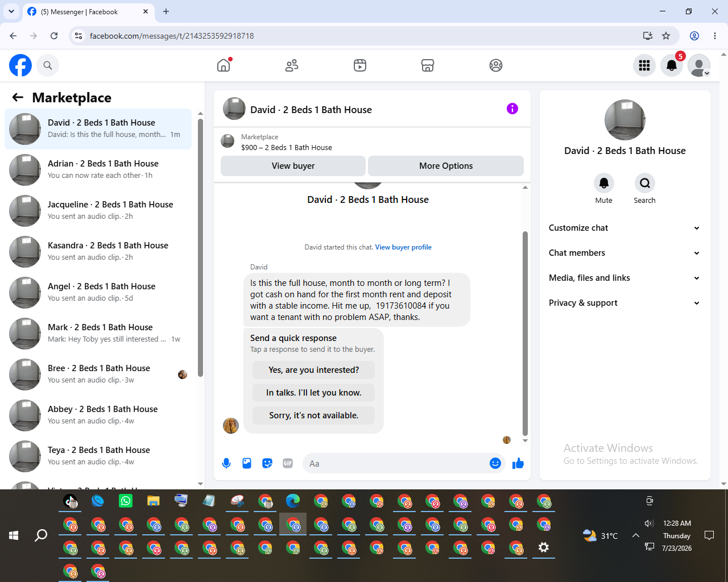This screenshot has height=582, width=728.
Task: Expand the Chat members section
Action: tap(624, 253)
